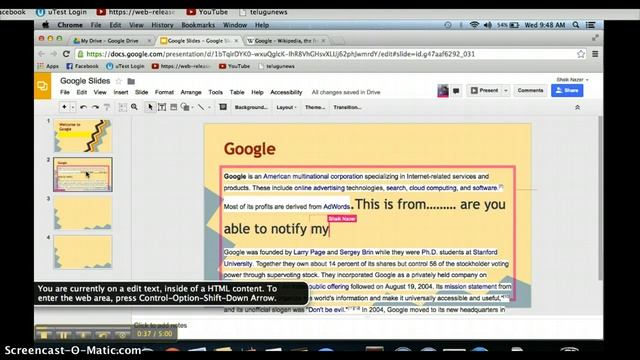The image size is (640, 360).
Task: Open the Facebook bookmark
Action: pos(82,66)
